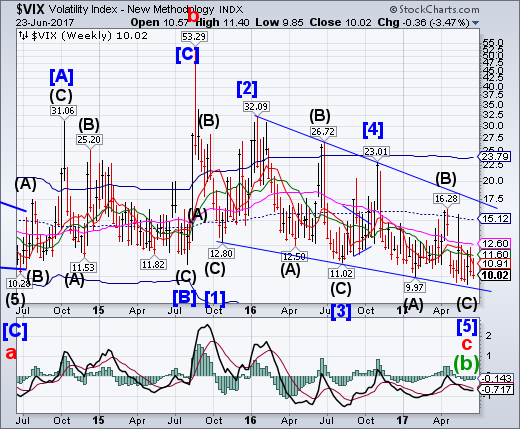Click the 11.53 low price label

[x=83, y=267]
